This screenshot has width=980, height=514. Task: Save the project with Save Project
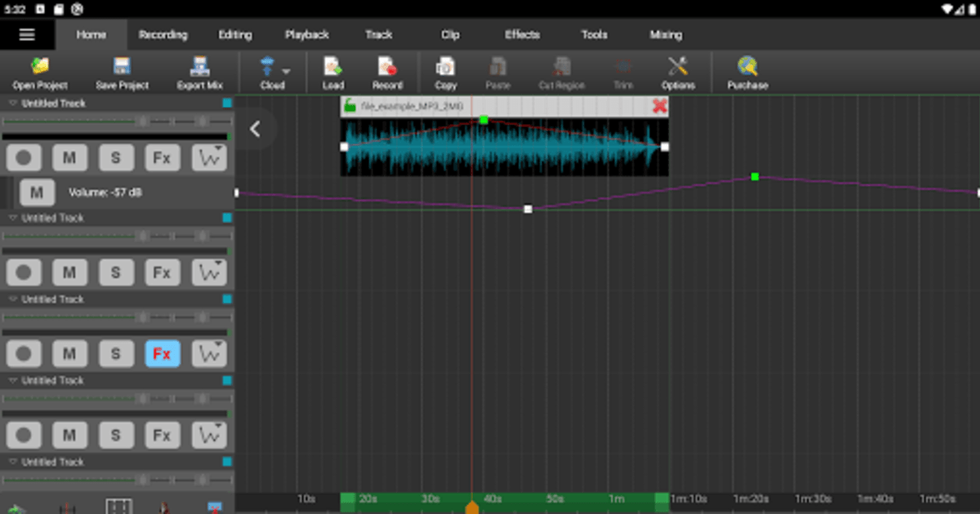pos(119,72)
